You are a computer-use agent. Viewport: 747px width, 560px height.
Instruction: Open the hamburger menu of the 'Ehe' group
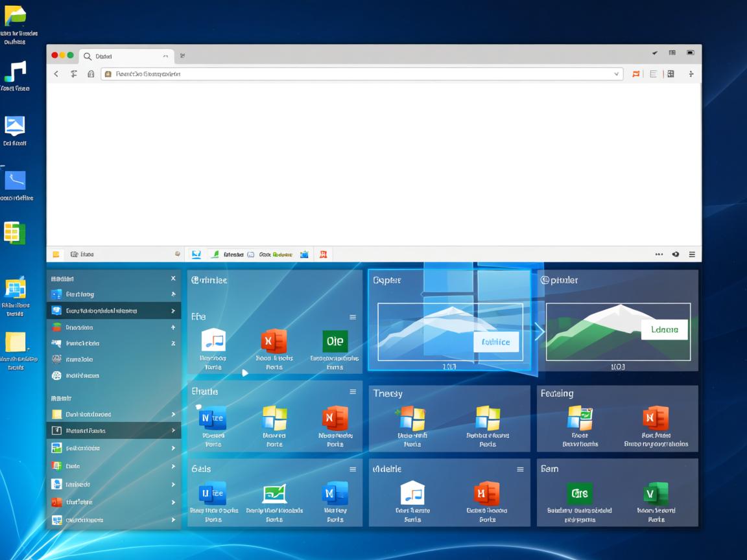(353, 317)
